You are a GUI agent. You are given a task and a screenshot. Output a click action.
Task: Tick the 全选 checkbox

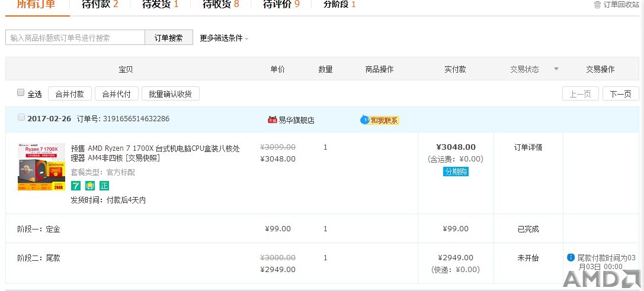(x=21, y=93)
